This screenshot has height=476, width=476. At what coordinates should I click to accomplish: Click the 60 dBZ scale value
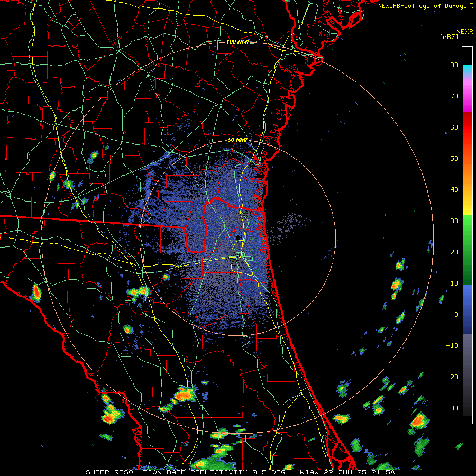(454, 127)
